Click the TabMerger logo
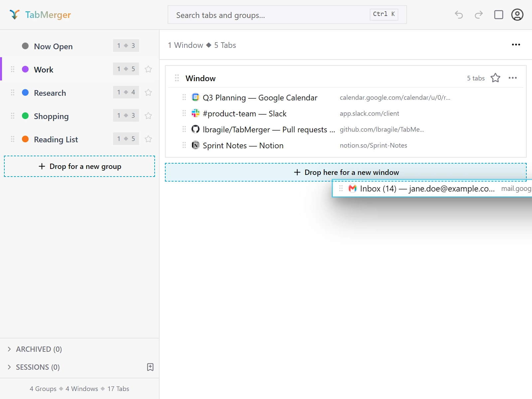532x399 pixels. (x=40, y=15)
